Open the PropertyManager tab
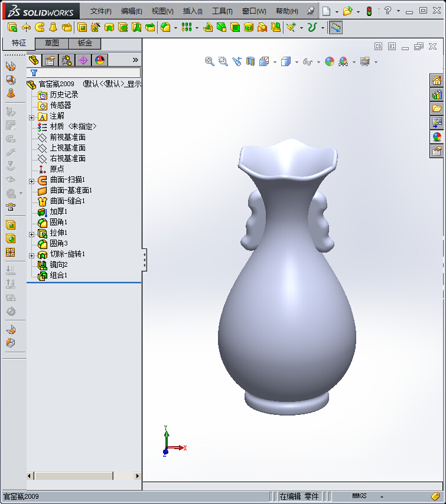Image resolution: width=446 pixels, height=504 pixels. [x=50, y=60]
